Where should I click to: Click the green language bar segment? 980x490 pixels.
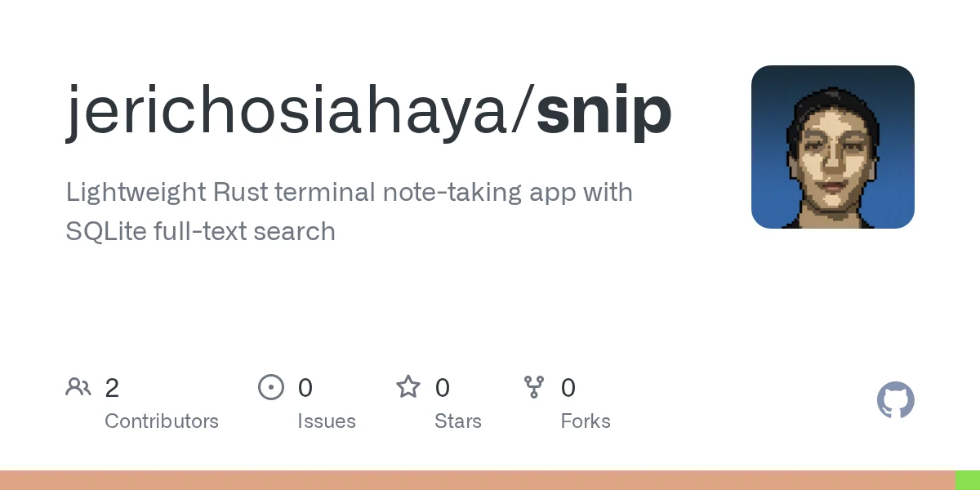pyautogui.click(x=968, y=480)
